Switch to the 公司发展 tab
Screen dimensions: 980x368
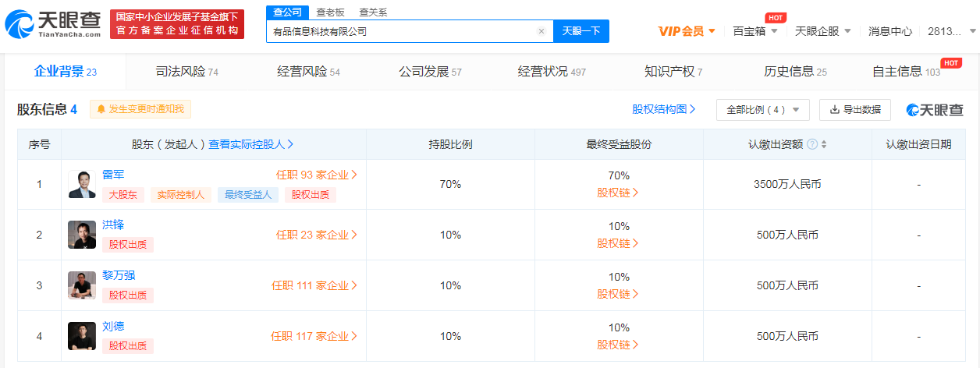430,72
